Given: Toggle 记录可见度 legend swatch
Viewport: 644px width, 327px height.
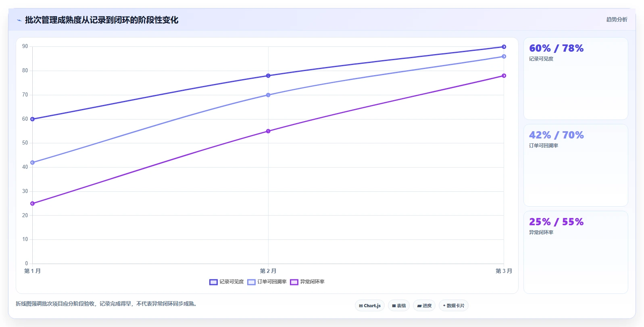Looking at the screenshot, I should tap(213, 282).
